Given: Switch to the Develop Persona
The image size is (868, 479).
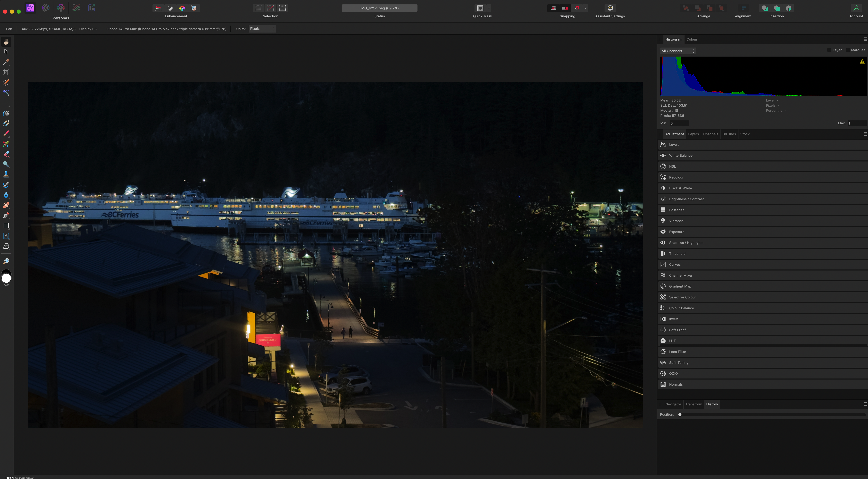Looking at the screenshot, I should pos(61,8).
